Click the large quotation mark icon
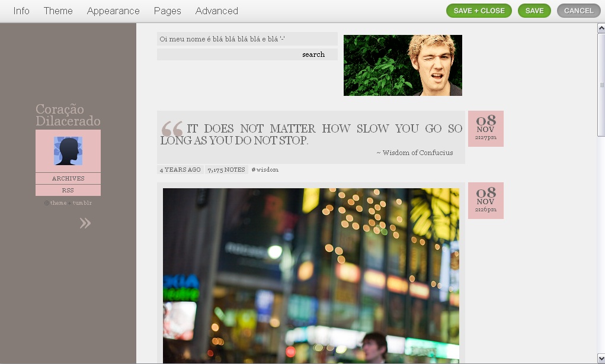605x364 pixels. 172,129
